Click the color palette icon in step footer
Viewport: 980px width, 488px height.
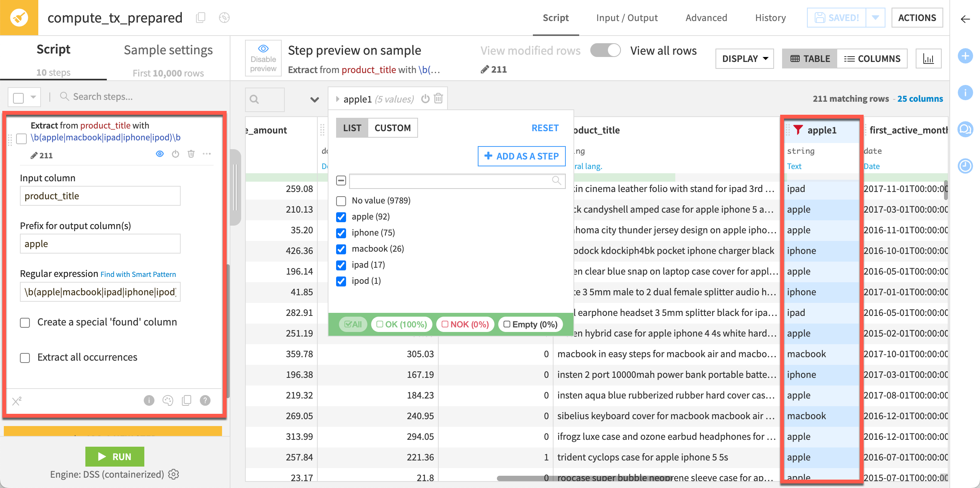click(x=168, y=400)
